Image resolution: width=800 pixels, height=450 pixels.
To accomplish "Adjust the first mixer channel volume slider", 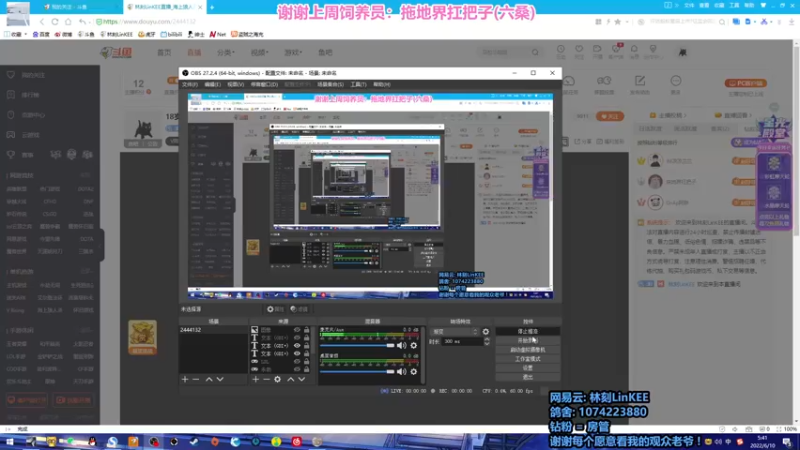I will coord(357,345).
